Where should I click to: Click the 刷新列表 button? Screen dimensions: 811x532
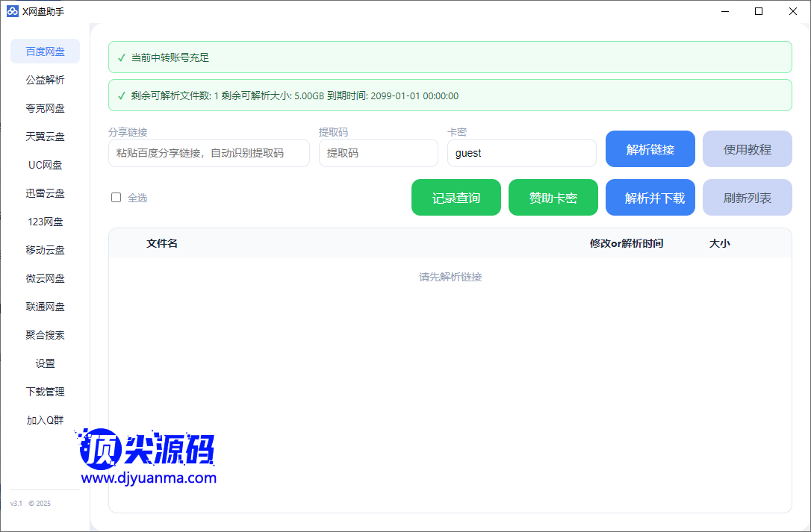747,198
